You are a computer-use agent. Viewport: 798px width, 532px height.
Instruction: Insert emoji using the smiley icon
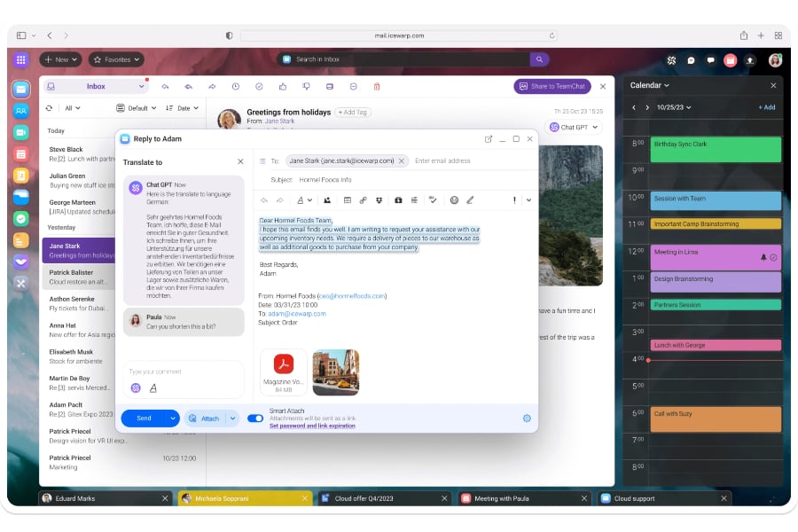coord(454,200)
